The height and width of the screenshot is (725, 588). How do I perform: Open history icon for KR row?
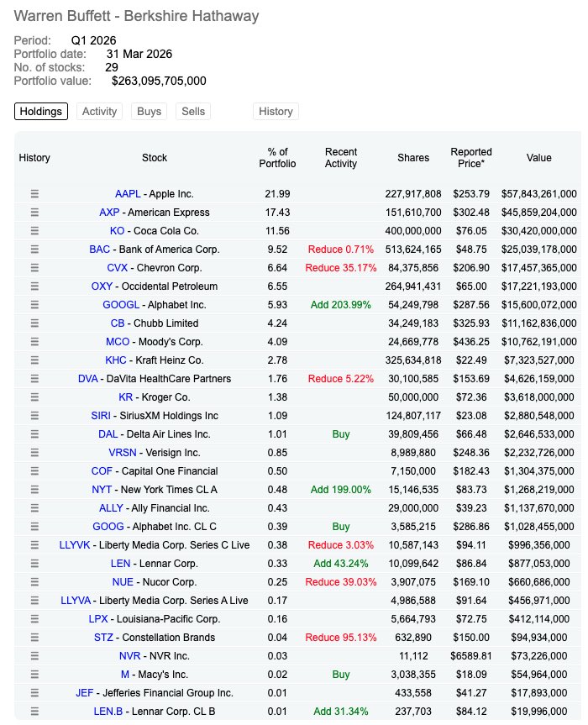pos(34,397)
